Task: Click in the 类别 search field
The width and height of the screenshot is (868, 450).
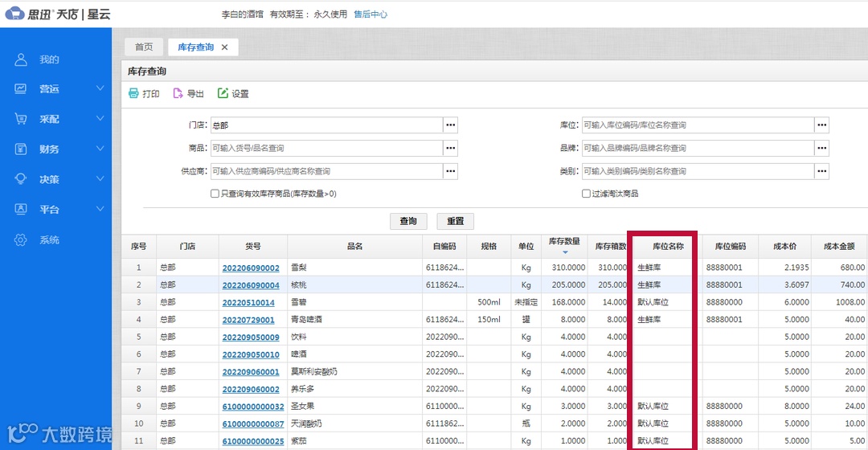Action: [698, 172]
